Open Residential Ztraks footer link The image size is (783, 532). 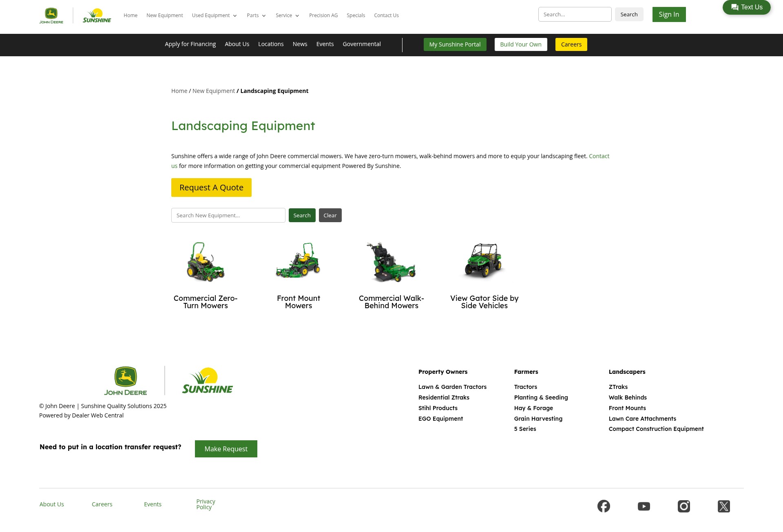(444, 397)
